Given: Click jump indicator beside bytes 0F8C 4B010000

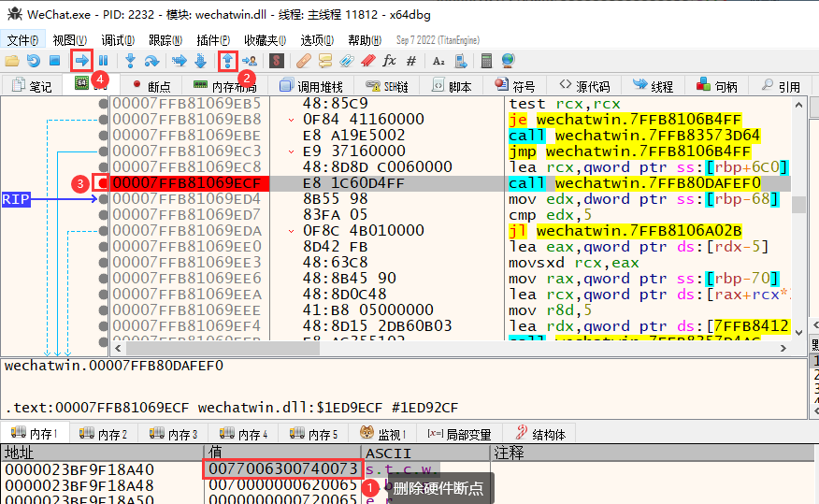Looking at the screenshot, I should pyautogui.click(x=291, y=231).
